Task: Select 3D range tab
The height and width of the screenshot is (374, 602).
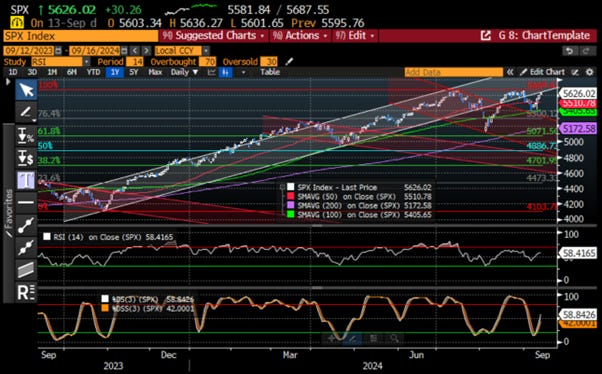Action: pos(32,72)
